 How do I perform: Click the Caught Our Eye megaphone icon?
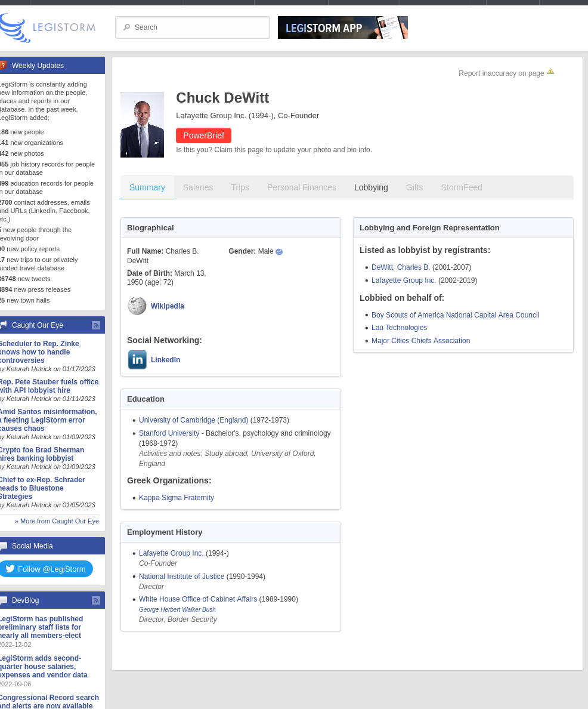tap(3, 325)
